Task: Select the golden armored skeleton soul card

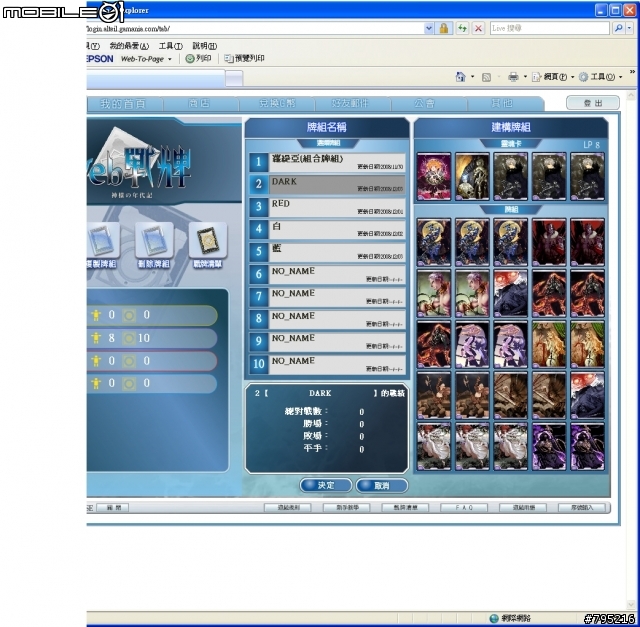Action: (x=472, y=176)
